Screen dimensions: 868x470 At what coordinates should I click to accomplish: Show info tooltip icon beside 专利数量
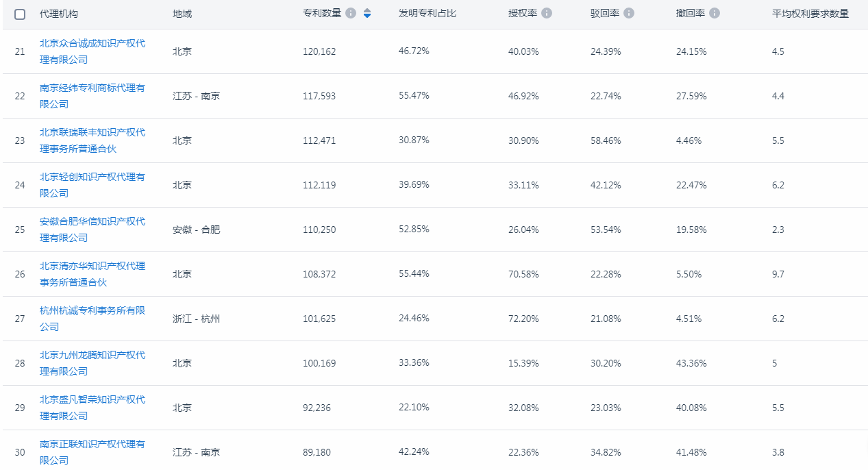click(351, 13)
